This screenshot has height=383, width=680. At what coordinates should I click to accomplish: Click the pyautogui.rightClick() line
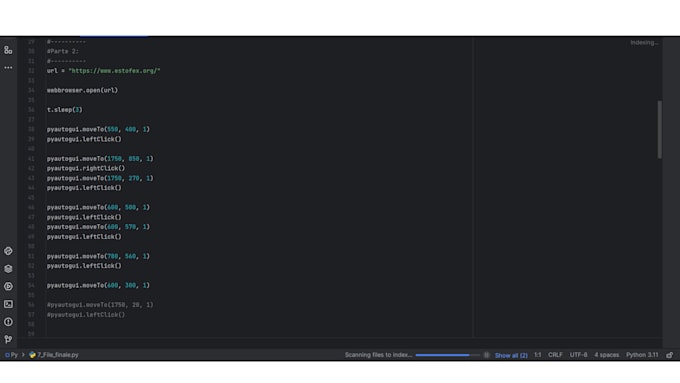click(86, 168)
